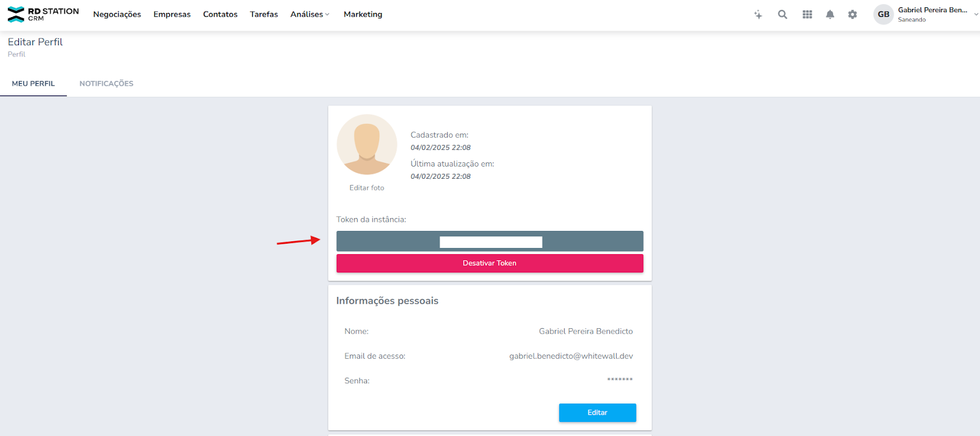Click the profile photo placeholder

pos(367,145)
